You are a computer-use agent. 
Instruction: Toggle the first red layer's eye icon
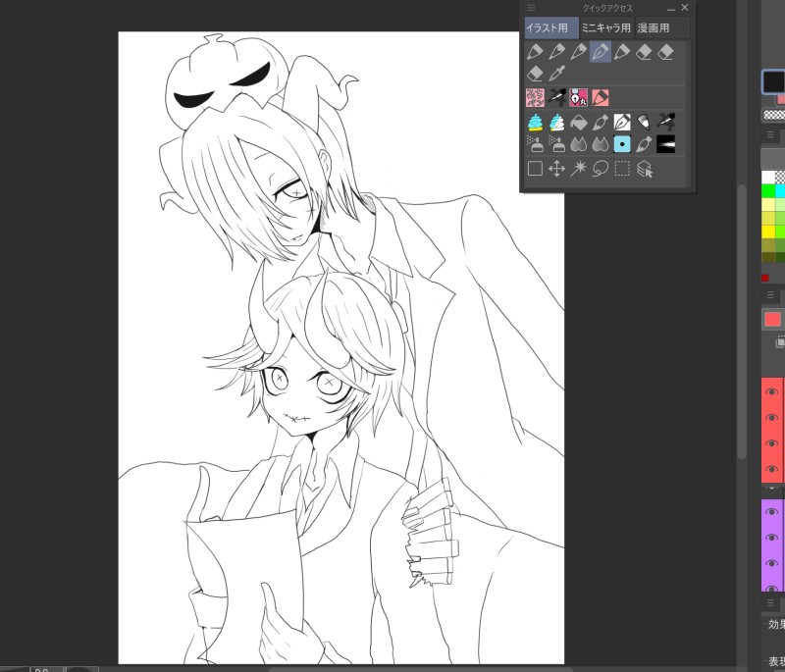[771, 391]
